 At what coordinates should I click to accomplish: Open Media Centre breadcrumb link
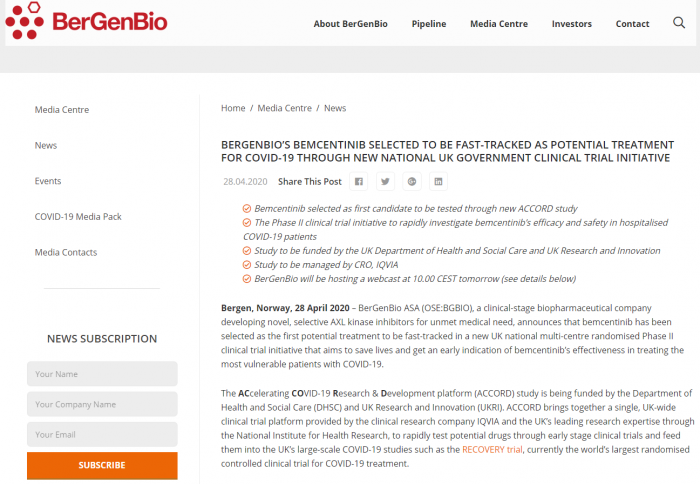tap(285, 108)
